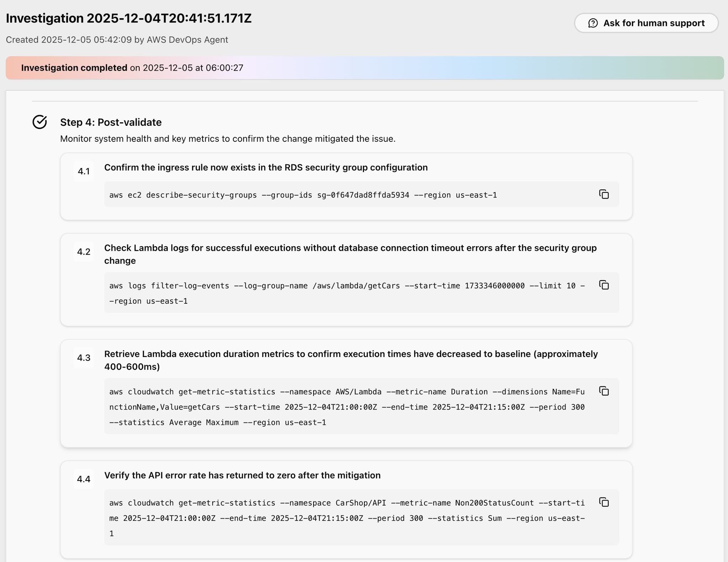Click the Verify API error rate step title
Viewport: 728px width, 562px height.
pyautogui.click(x=242, y=475)
